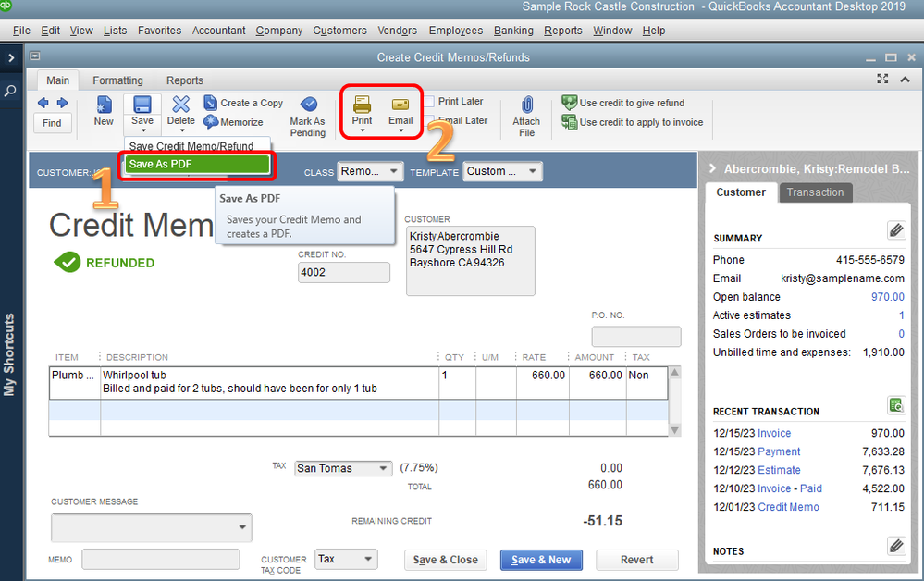Open recent transaction report icon
The image size is (924, 581).
pos(896,405)
